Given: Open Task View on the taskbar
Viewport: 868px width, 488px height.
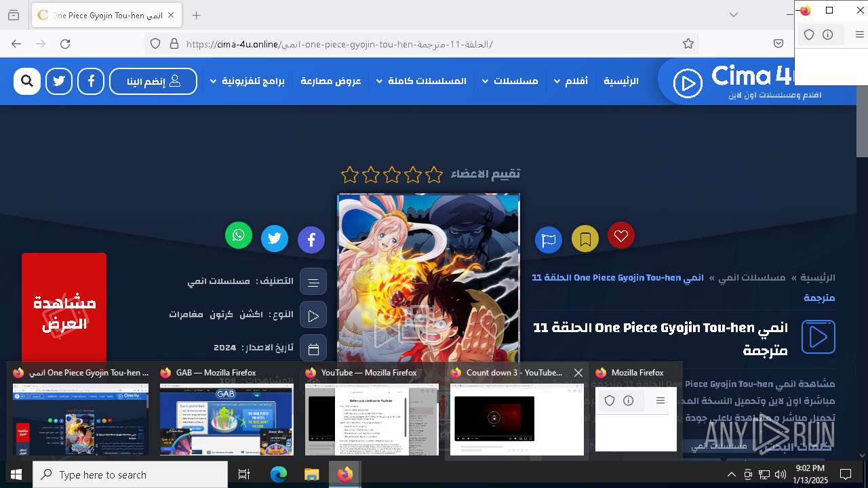Looking at the screenshot, I should click(244, 474).
